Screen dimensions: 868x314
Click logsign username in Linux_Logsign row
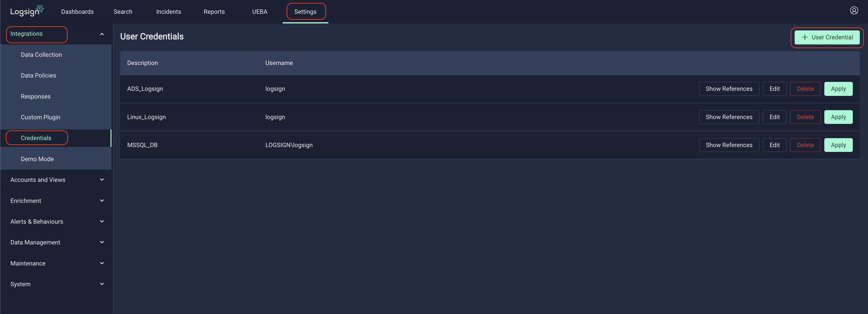click(x=275, y=117)
